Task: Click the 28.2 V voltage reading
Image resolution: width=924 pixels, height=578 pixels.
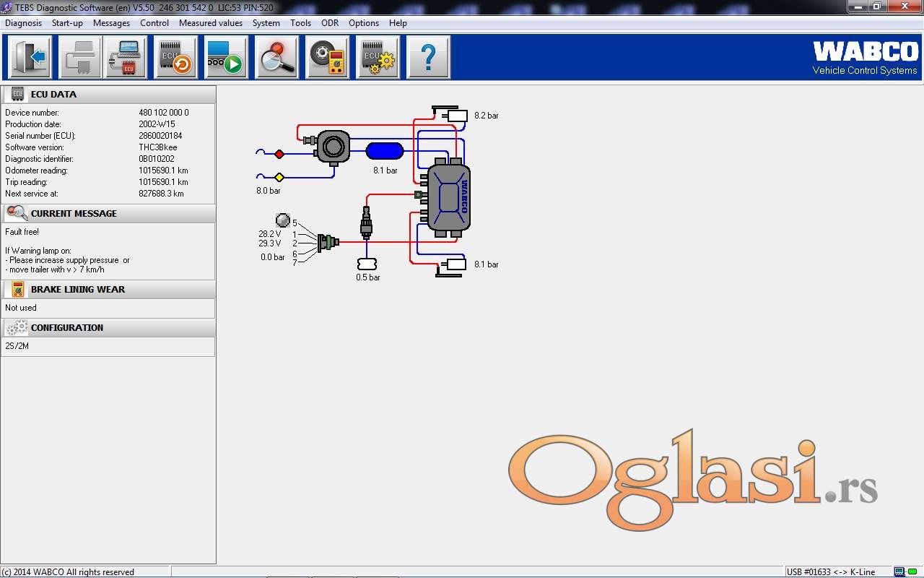Action: coord(269,234)
